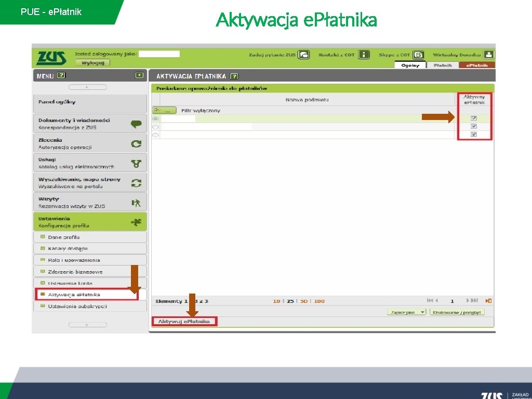
Task: Switch to the ePłatnik tab
Action: (477, 65)
